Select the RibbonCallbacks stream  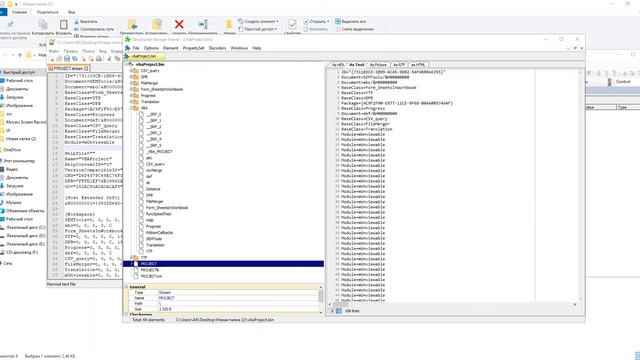(159, 233)
